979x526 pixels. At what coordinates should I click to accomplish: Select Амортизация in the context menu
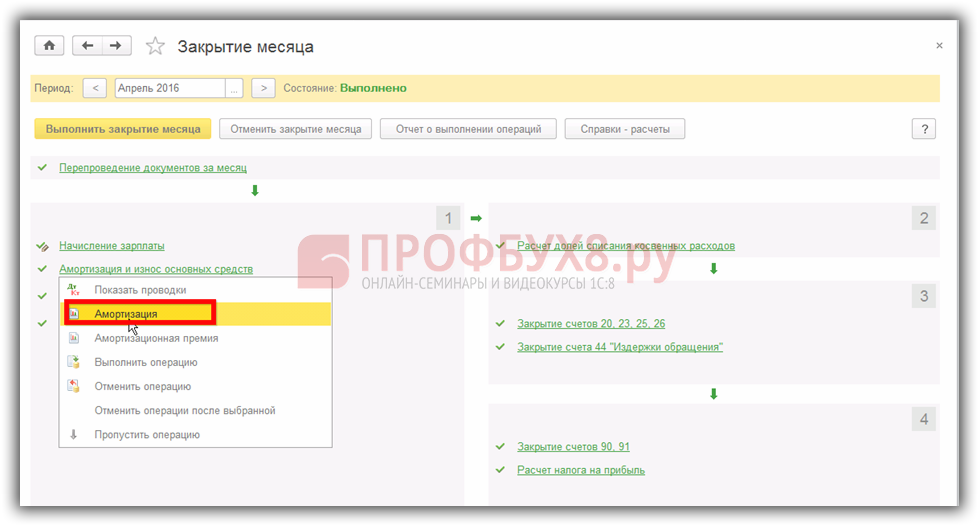(126, 314)
